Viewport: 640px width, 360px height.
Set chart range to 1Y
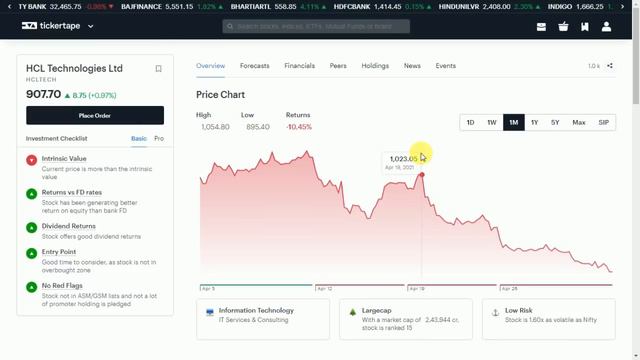[535, 122]
